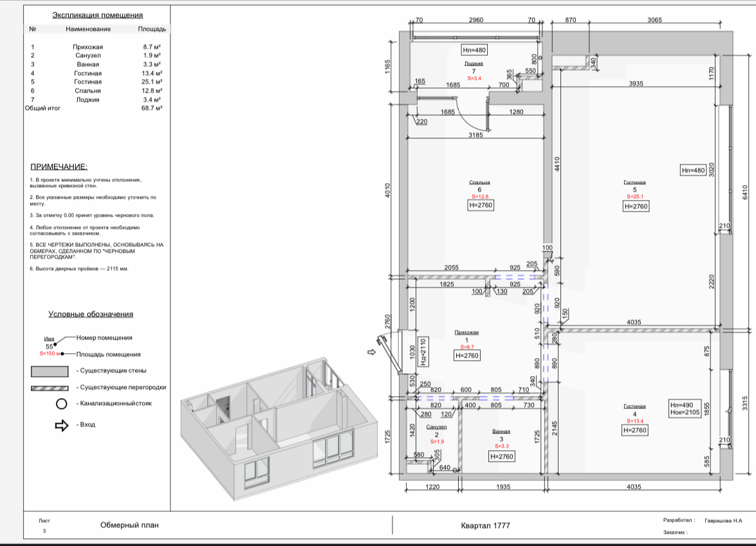Click the 'Hп=480' box in Гостиная 5

pyautogui.click(x=694, y=170)
